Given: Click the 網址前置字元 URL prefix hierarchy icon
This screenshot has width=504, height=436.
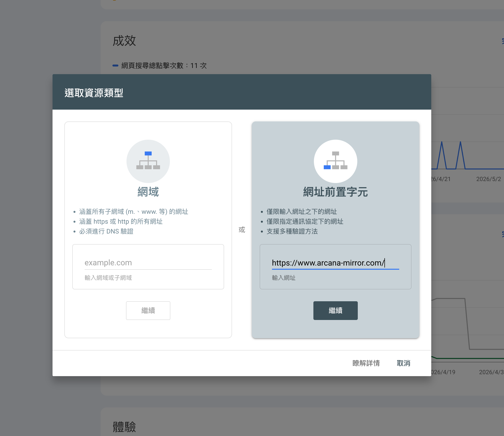Looking at the screenshot, I should pos(335,161).
